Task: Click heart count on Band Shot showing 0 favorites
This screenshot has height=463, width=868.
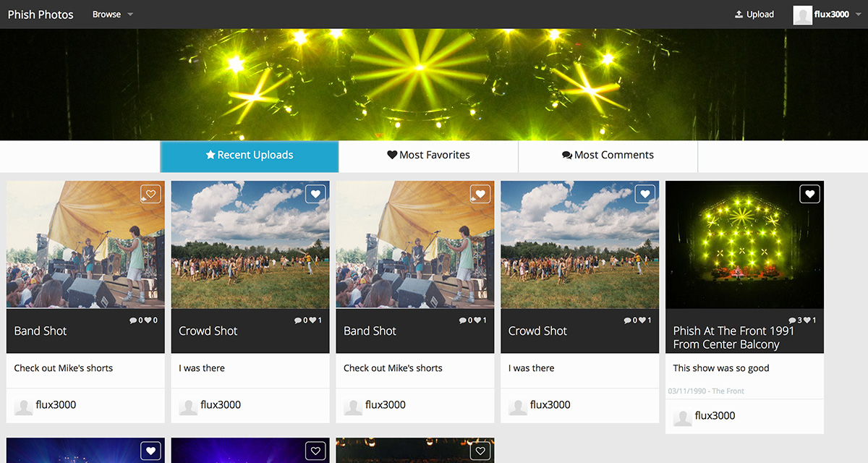Action: click(x=150, y=320)
